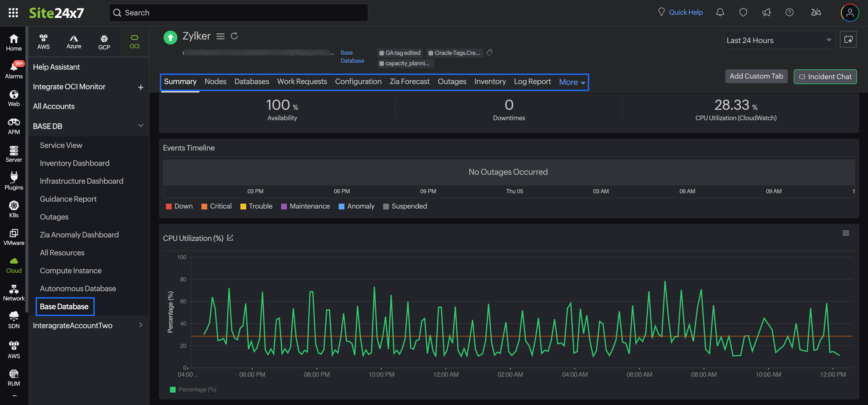
Task: Switch to the AWS cloud provider icon
Action: pos(43,41)
